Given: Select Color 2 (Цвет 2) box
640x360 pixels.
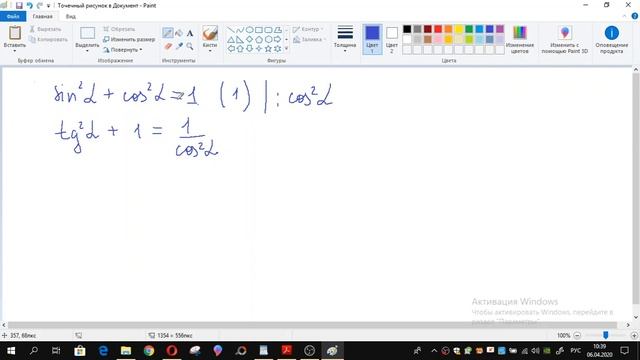Looking at the screenshot, I should 391,39.
